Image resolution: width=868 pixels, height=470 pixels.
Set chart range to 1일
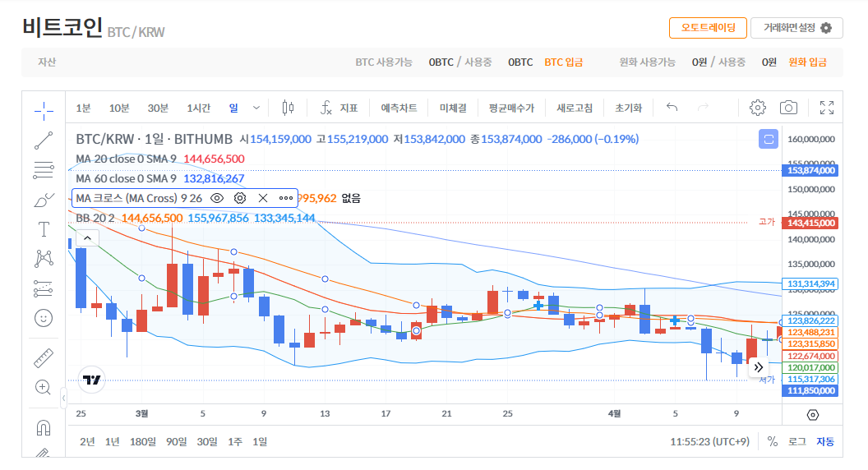(x=260, y=441)
